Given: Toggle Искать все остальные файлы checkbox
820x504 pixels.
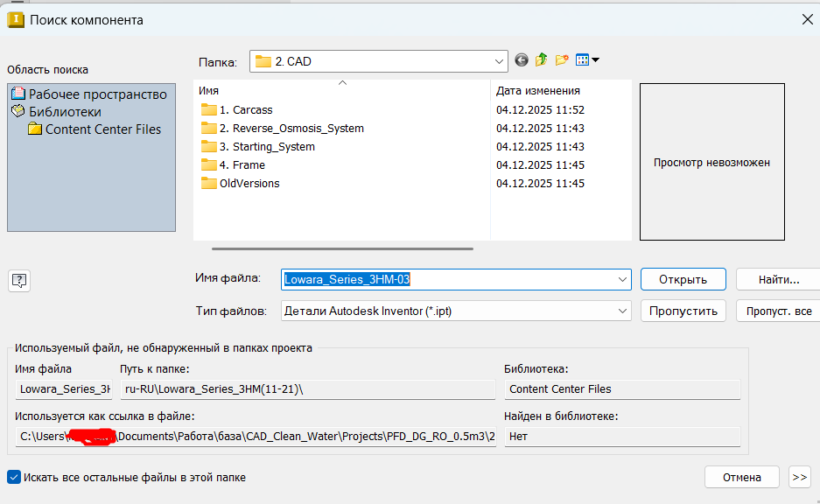Looking at the screenshot, I should coord(14,478).
